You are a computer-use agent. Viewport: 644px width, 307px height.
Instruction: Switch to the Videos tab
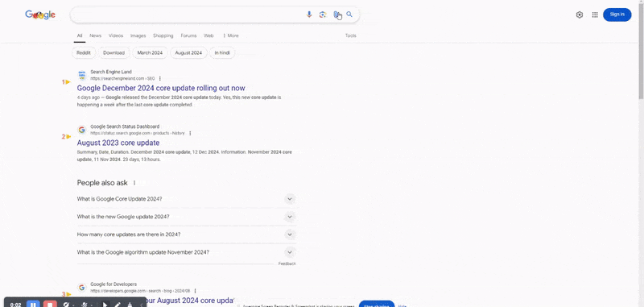116,35
